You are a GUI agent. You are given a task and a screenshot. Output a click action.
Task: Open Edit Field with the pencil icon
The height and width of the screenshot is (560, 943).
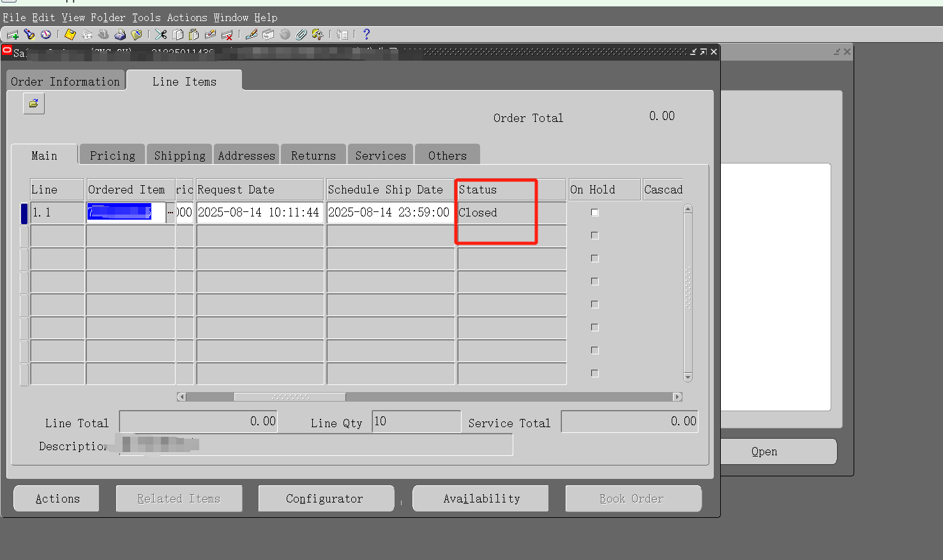[x=252, y=34]
